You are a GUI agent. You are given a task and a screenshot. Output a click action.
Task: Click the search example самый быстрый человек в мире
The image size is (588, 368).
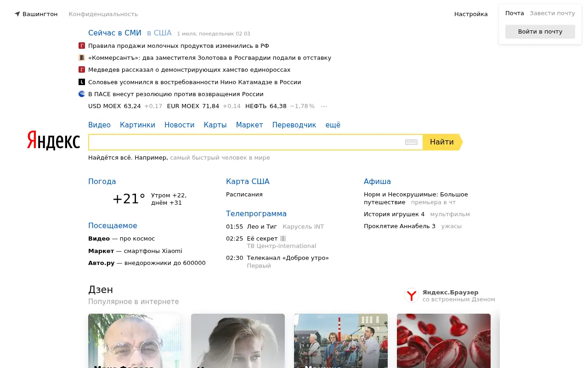(220, 157)
